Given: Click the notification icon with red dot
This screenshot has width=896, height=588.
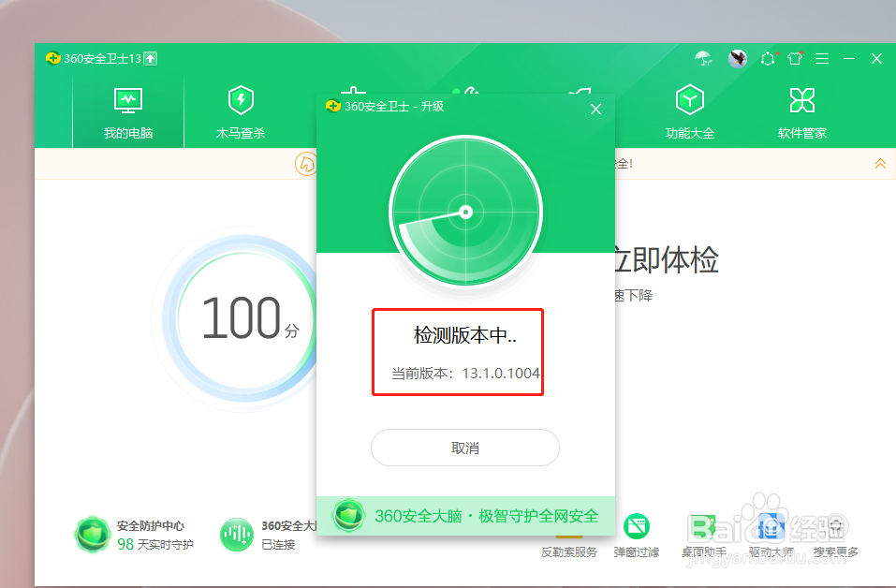Looking at the screenshot, I should point(769,58).
